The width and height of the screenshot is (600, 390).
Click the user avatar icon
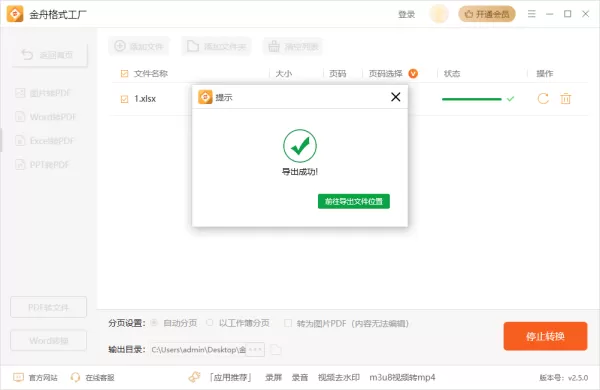(439, 14)
